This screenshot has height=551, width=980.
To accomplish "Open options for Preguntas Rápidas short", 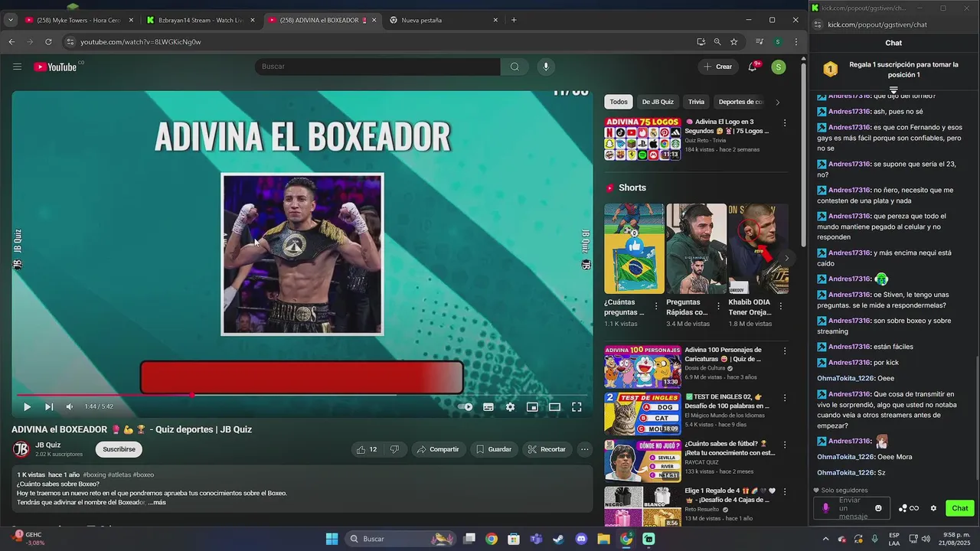I will (717, 305).
